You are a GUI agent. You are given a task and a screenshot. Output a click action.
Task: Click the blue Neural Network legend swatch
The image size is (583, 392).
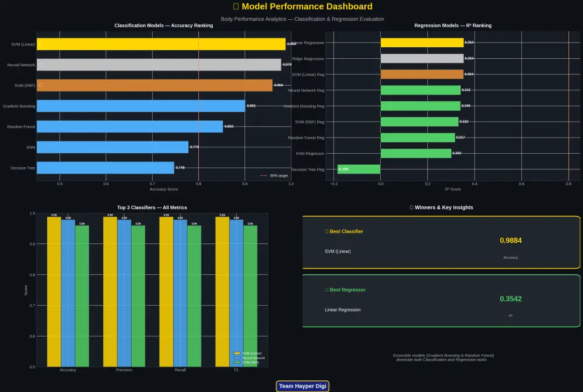[x=237, y=358]
